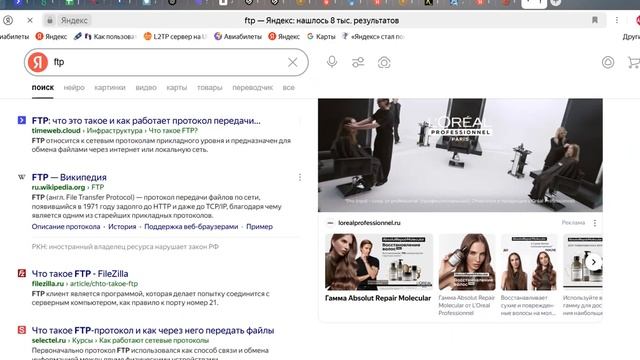Switch to the нейро tab
Image resolution: width=640 pixels, height=360 pixels.
[74, 87]
